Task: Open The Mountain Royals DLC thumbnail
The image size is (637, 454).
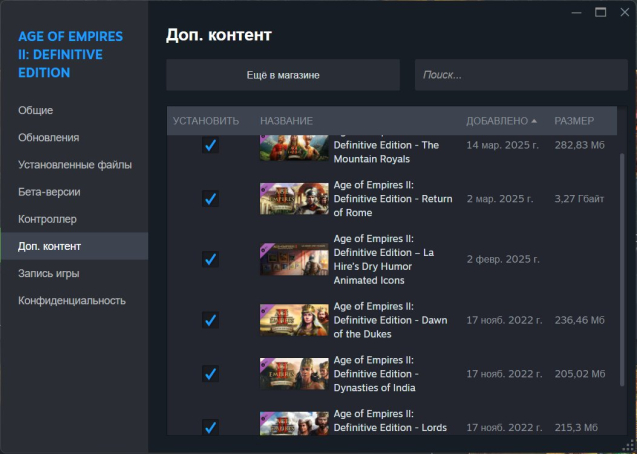Action: [294, 148]
